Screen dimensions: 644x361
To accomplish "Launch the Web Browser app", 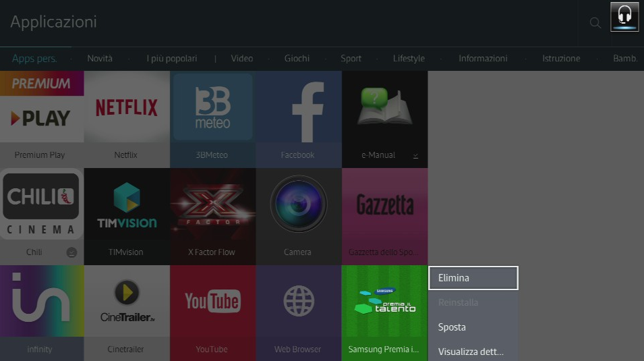I will (299, 313).
